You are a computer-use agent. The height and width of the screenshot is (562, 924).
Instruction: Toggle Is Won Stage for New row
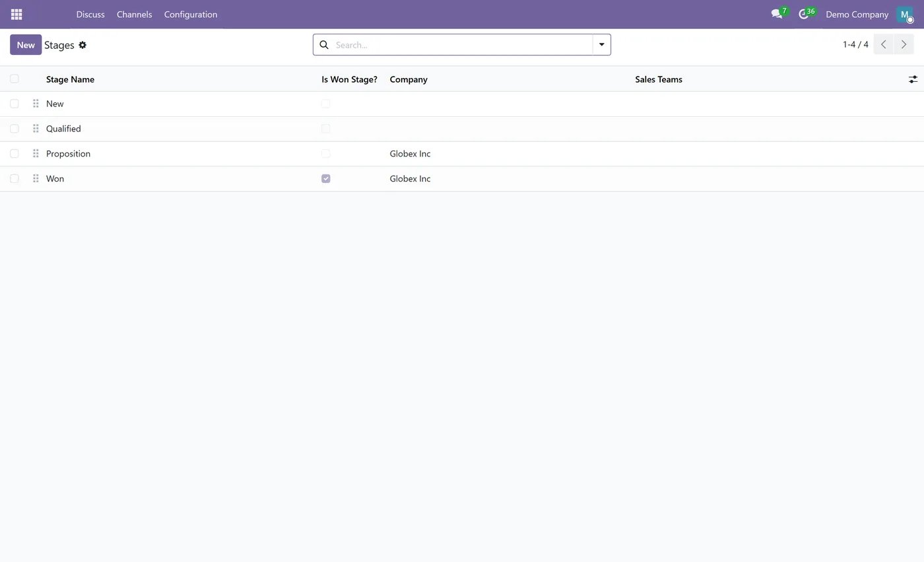click(x=325, y=104)
